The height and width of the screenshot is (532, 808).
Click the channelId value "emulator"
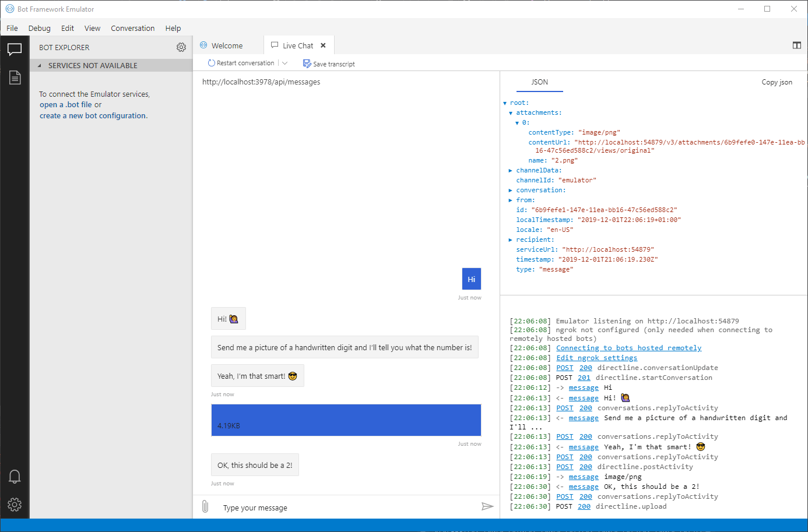[578, 181]
